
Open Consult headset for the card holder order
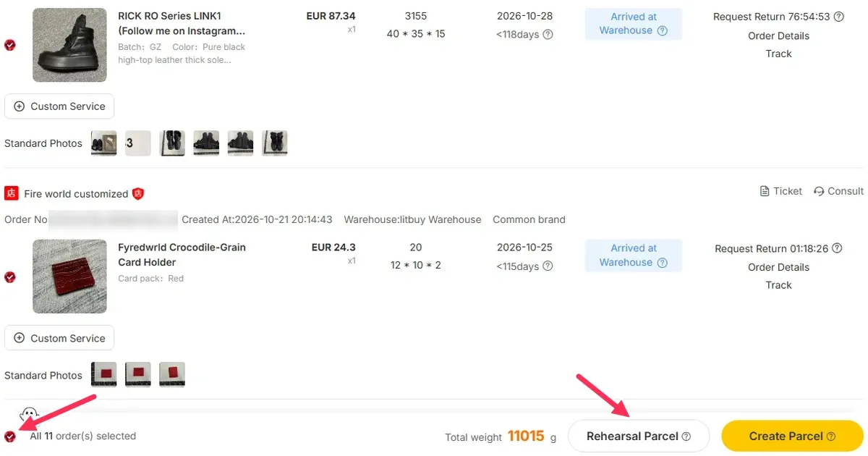tap(838, 191)
